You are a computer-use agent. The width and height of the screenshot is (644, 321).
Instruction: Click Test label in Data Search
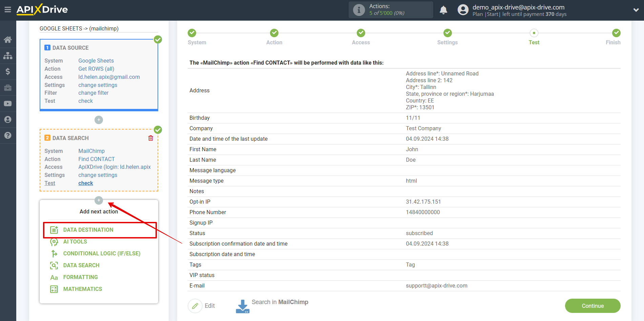tap(50, 183)
